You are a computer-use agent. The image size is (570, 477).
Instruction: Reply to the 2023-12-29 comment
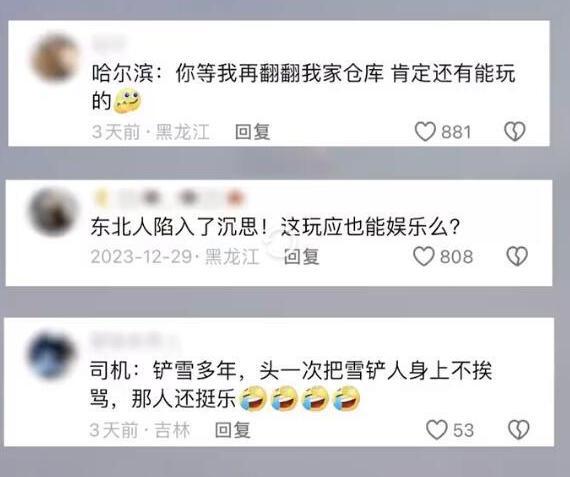pos(301,257)
